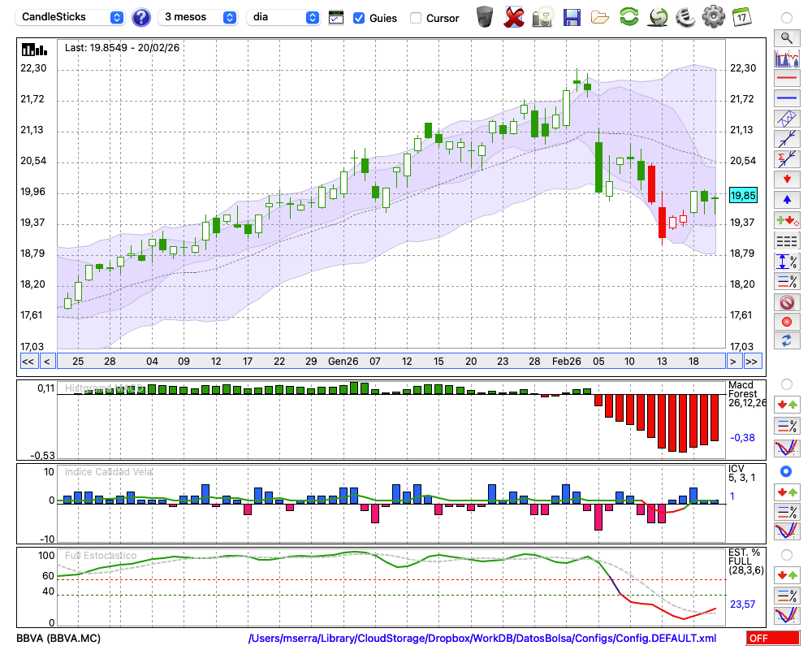
Task: Click the -0,38 Macd value
Action: 743,438
